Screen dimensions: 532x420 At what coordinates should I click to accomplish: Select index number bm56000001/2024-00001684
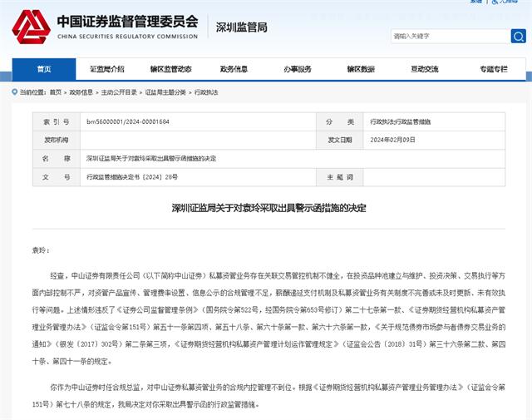[x=128, y=121]
